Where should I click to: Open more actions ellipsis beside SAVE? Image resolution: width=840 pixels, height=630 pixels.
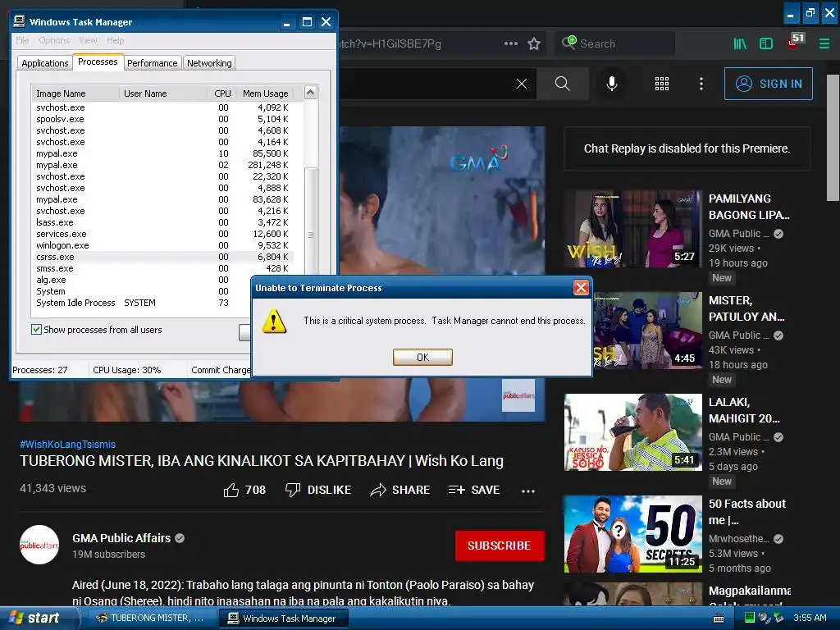tap(528, 491)
